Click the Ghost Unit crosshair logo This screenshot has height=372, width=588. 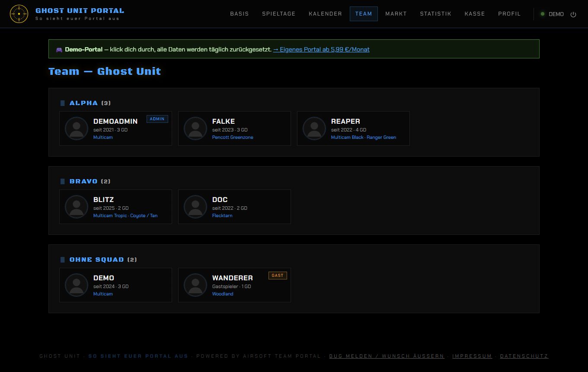tap(19, 14)
